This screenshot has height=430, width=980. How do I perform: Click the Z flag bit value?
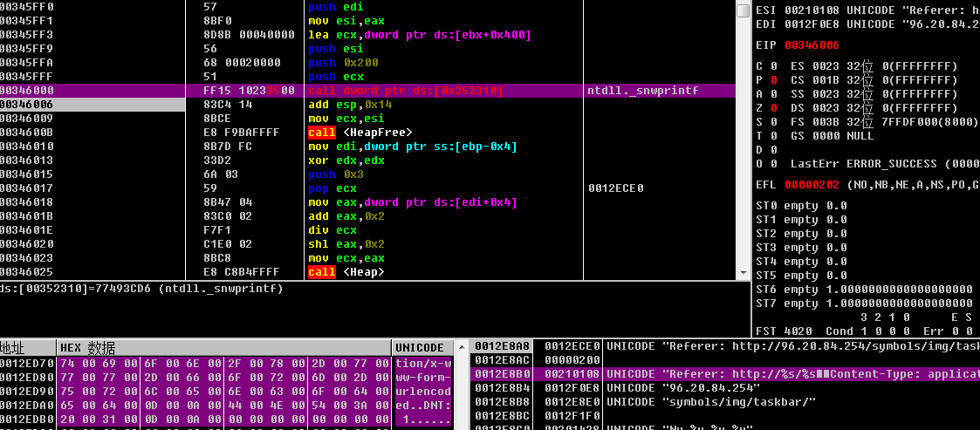pyautogui.click(x=773, y=108)
